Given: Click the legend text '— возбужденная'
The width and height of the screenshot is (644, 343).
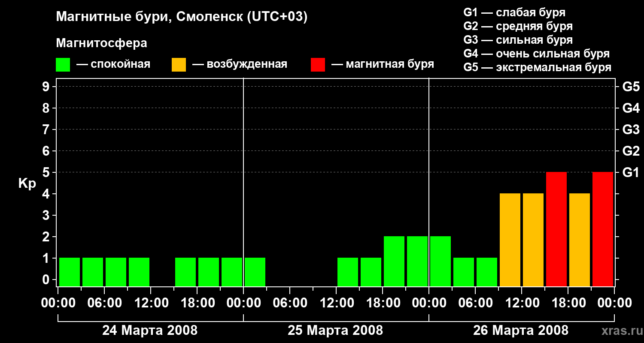Looking at the screenshot, I should 240,64.
